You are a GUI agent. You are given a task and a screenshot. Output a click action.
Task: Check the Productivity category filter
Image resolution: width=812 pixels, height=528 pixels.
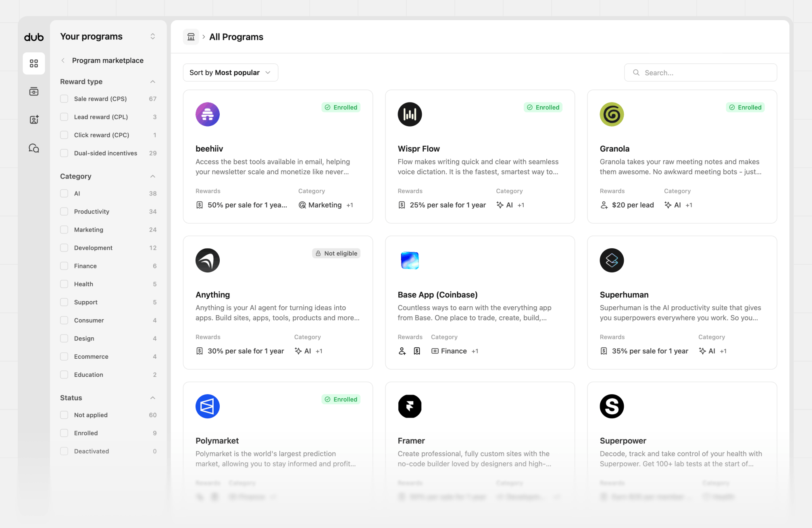click(64, 212)
